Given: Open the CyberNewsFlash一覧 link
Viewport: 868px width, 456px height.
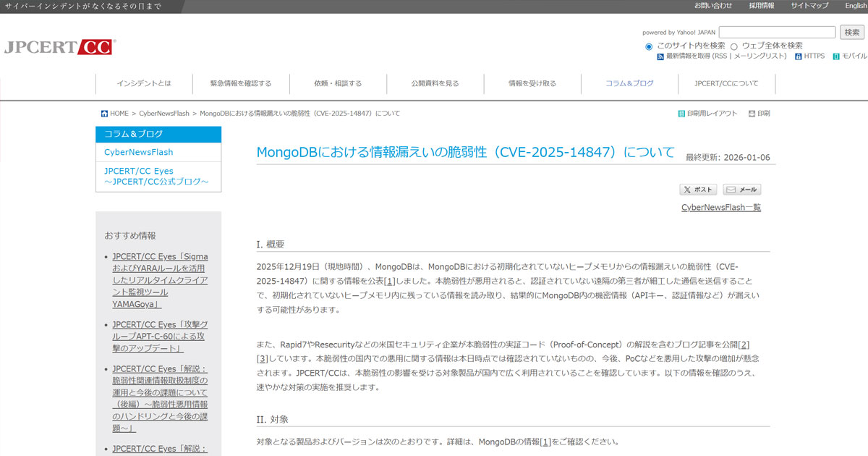Looking at the screenshot, I should (720, 208).
